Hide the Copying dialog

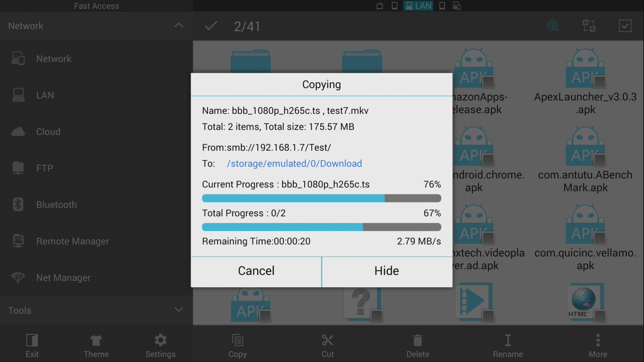click(x=387, y=271)
